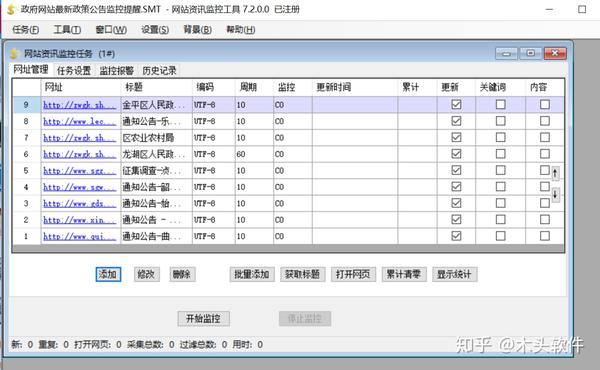Toggle 更新 checkbox in row 1
Viewport: 600px width, 370px height.
(x=456, y=236)
